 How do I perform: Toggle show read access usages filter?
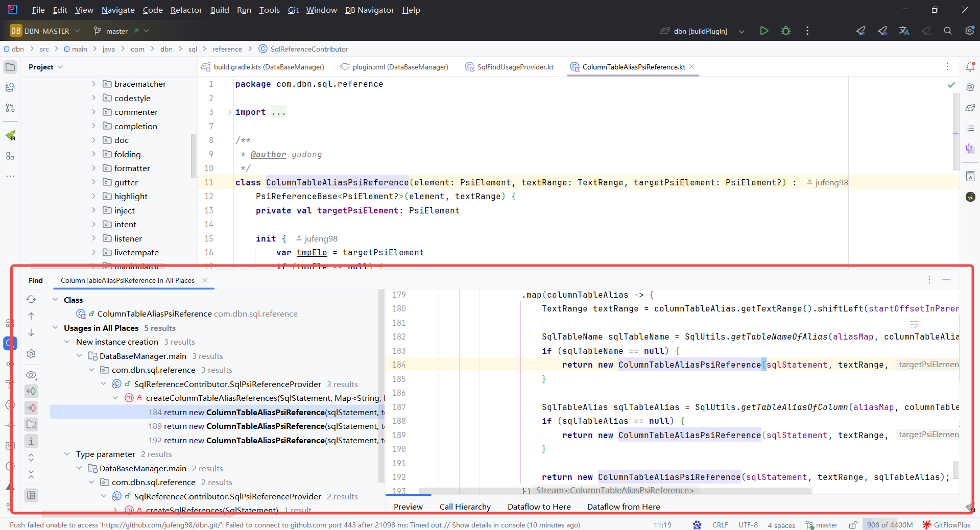(x=31, y=392)
